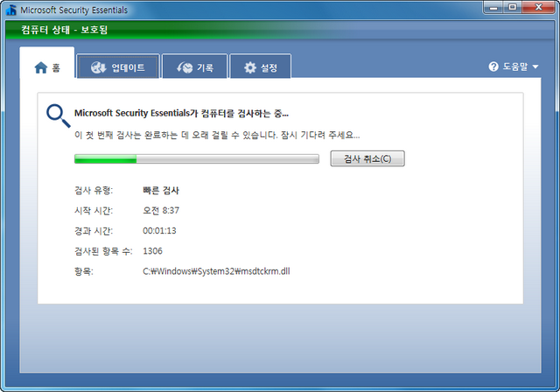Viewport: 560px width, 392px height.
Task: Click the house icon on Home tab
Action: [x=41, y=67]
